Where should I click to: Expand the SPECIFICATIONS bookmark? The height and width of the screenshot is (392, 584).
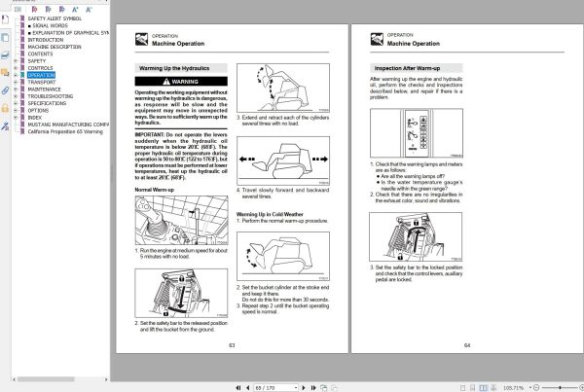tap(16, 103)
